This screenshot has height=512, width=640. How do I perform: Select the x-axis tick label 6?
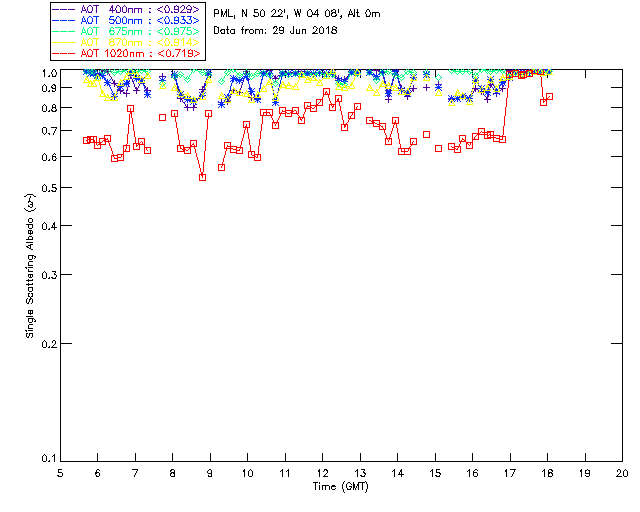click(x=98, y=473)
